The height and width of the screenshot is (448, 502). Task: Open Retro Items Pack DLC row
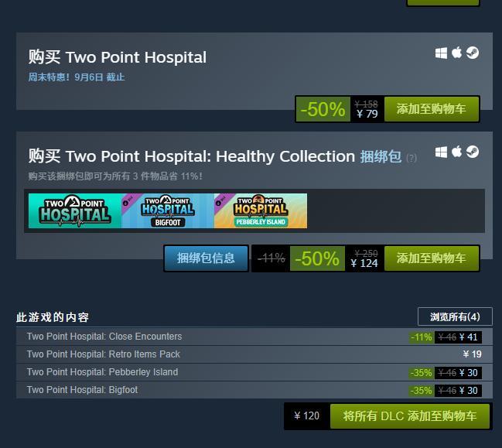pyautogui.click(x=254, y=354)
